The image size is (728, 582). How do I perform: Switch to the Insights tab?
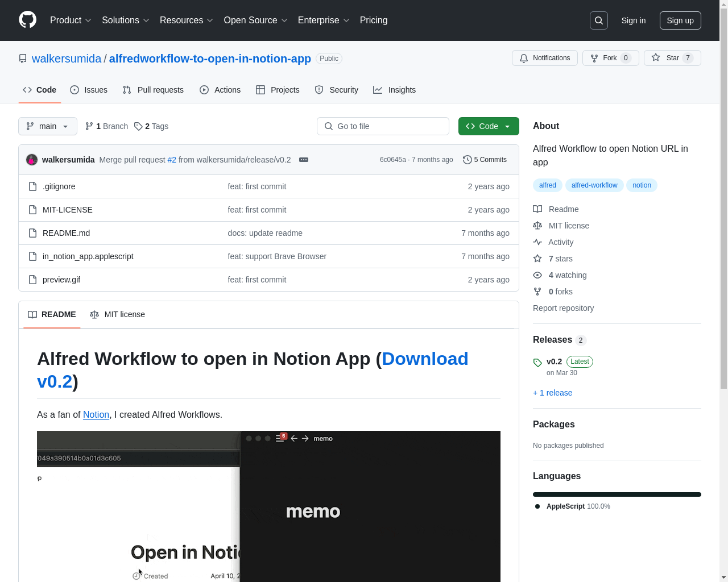pos(395,90)
